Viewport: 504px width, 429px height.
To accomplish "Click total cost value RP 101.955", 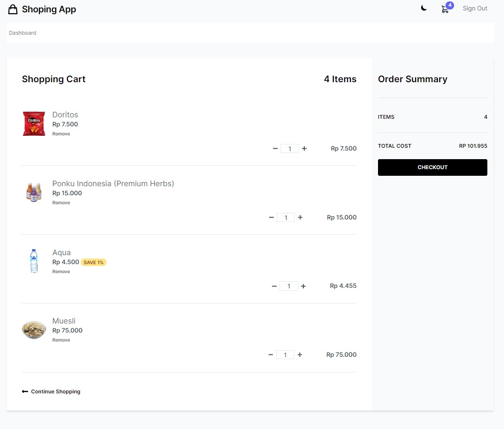I will click(x=473, y=146).
